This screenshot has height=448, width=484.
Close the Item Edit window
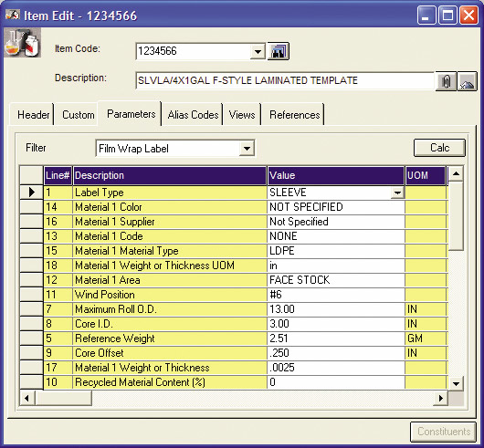pos(468,16)
